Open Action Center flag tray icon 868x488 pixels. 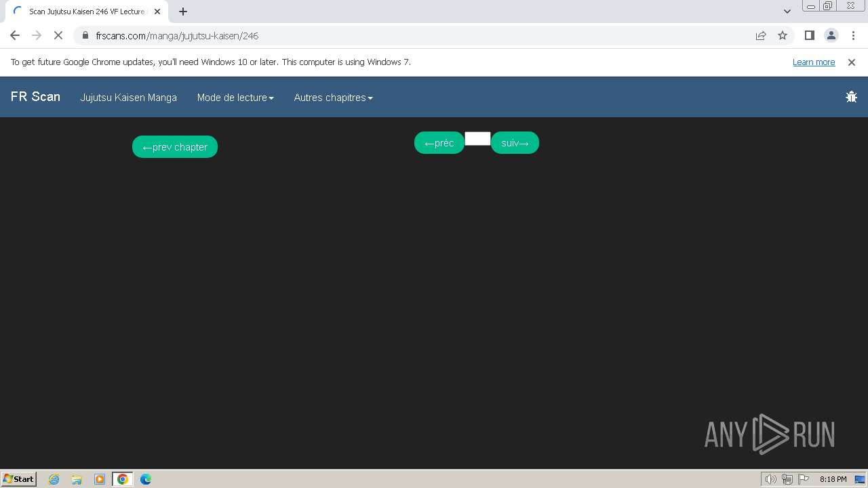[804, 479]
